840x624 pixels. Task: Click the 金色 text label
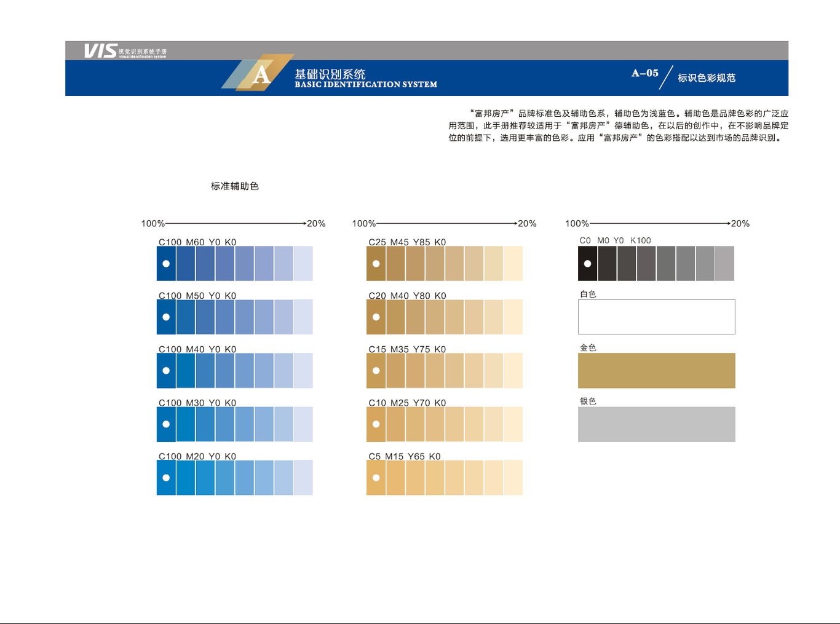point(588,347)
